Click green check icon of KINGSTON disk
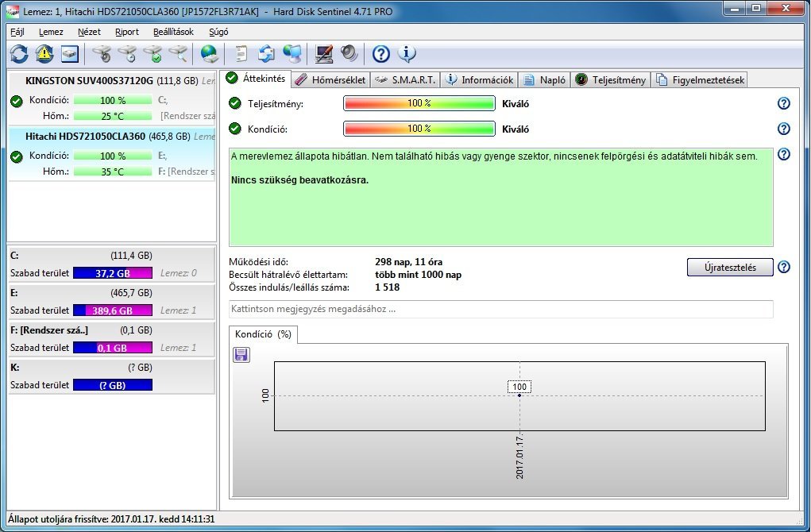The width and height of the screenshot is (811, 532). [x=17, y=101]
